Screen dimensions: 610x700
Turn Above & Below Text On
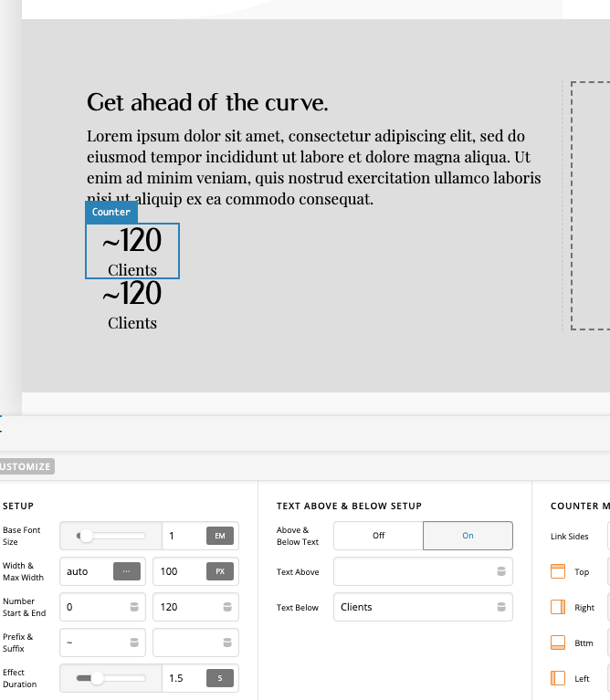[x=468, y=536]
